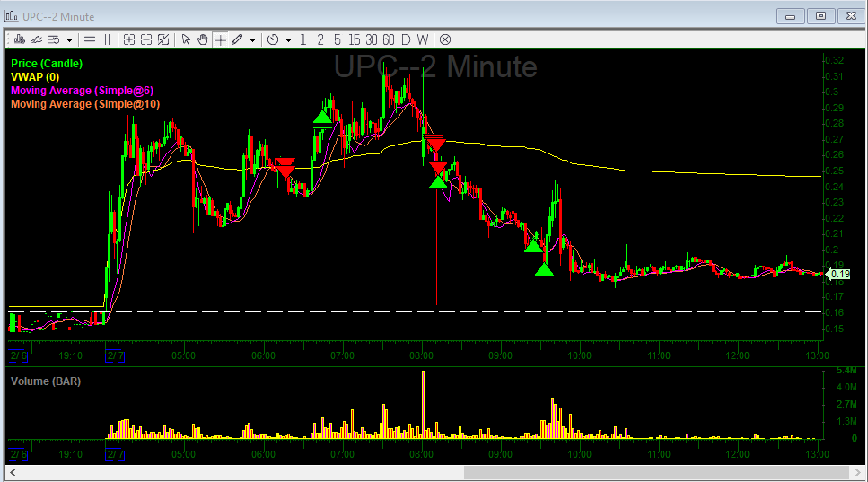Click the scrollbar right arrow
Screen dimensions: 868x482
pyautogui.click(x=857, y=473)
